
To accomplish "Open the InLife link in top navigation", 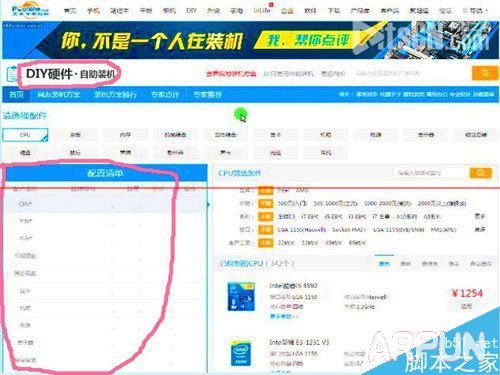I will [x=262, y=10].
